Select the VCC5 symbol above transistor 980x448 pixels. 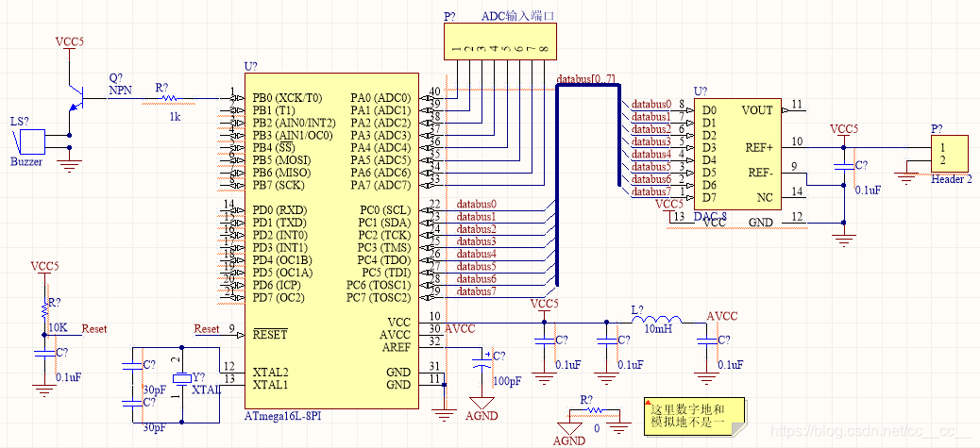70,42
